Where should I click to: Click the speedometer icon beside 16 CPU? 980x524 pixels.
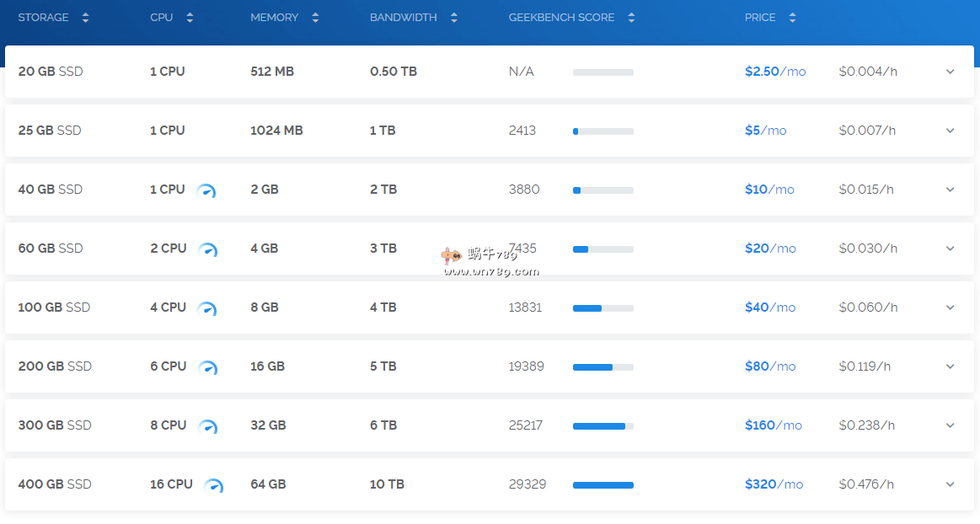[214, 486]
